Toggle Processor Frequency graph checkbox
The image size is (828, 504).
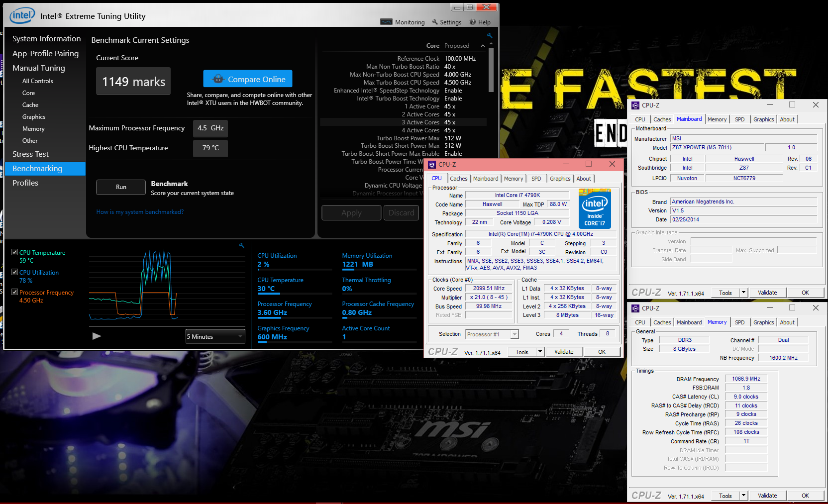[x=14, y=292]
